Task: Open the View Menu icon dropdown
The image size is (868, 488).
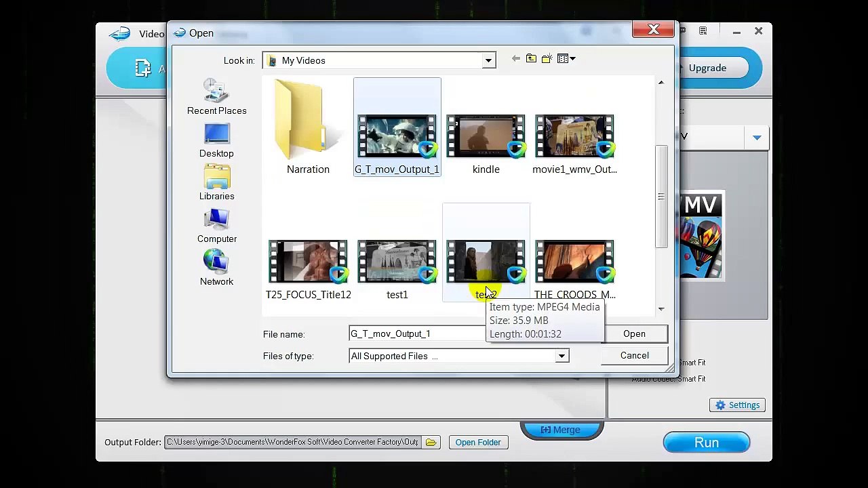Action: (566, 59)
